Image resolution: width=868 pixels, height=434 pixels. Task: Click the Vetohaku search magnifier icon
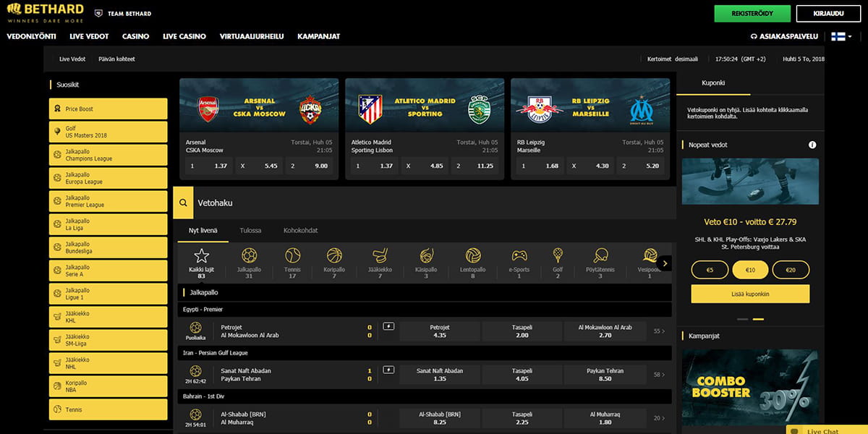[183, 203]
